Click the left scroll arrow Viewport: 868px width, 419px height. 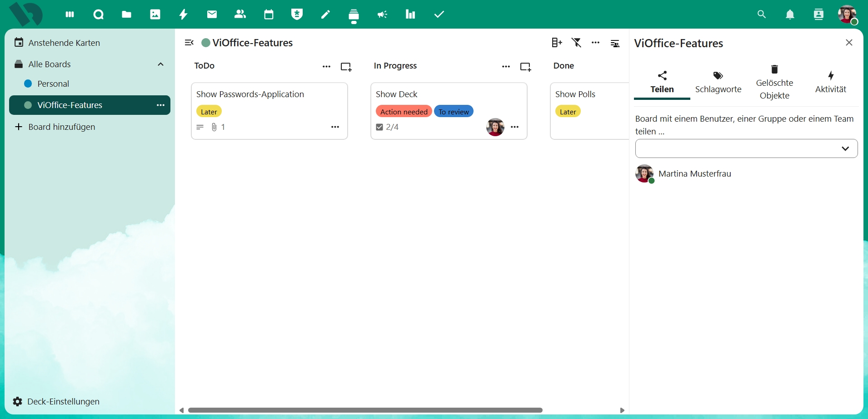pos(181,410)
